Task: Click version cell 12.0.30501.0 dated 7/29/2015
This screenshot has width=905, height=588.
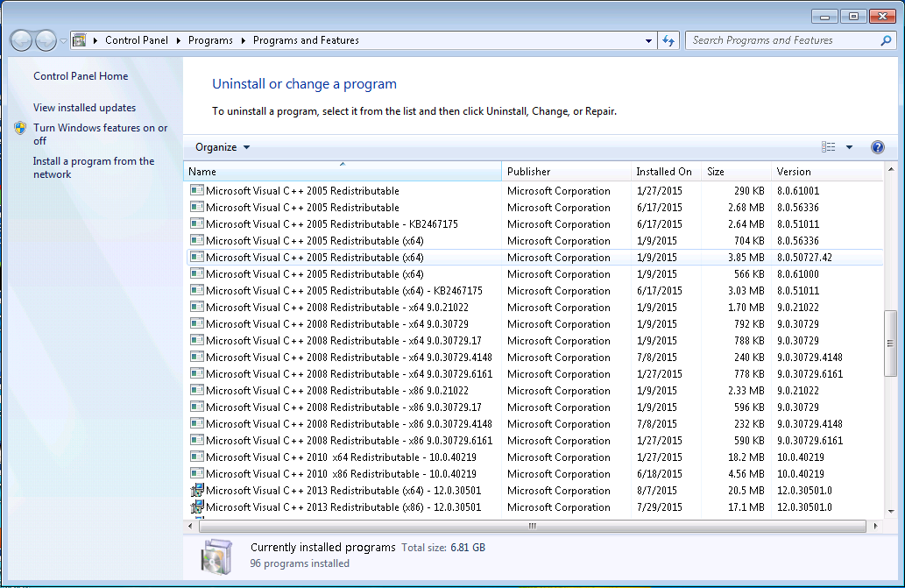Action: [x=804, y=507]
